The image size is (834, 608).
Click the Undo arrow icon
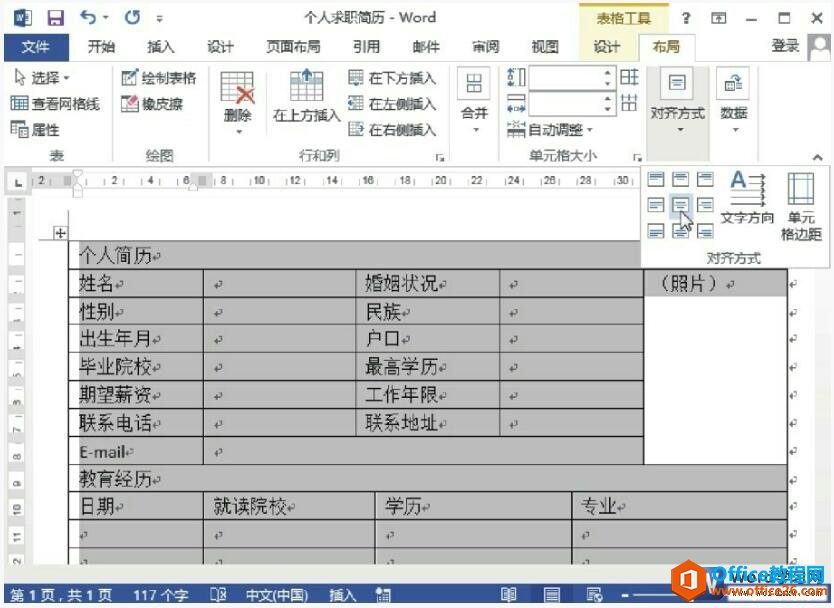click(x=88, y=18)
